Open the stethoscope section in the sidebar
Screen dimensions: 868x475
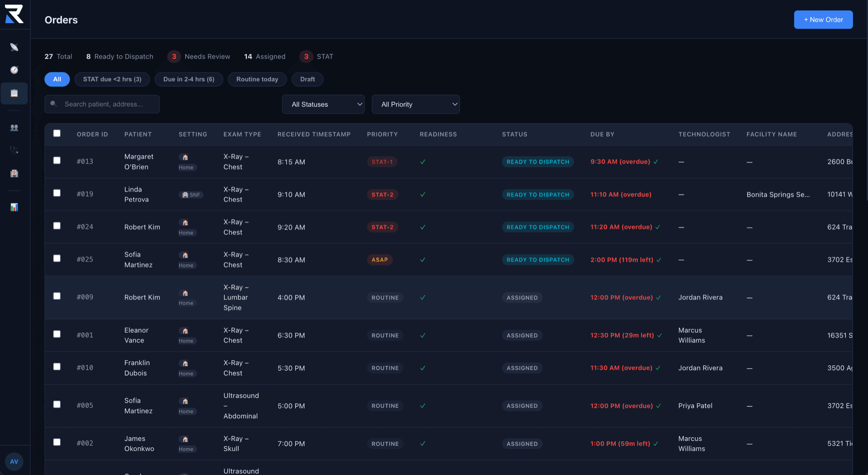click(14, 150)
